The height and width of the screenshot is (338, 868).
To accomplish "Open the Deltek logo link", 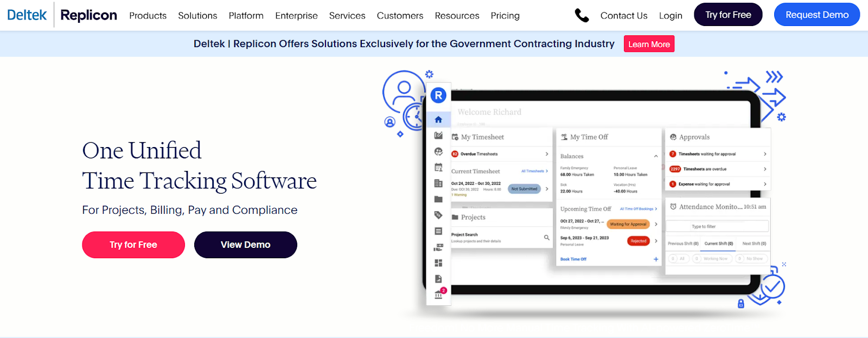I will click(27, 15).
